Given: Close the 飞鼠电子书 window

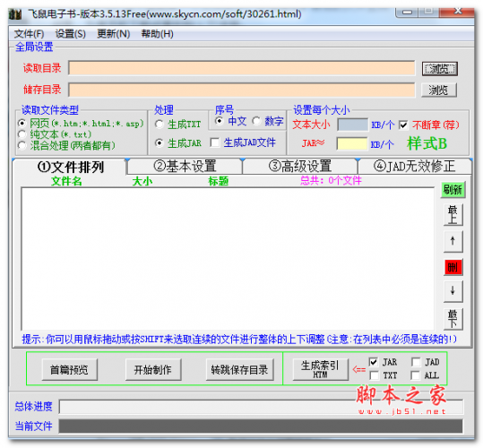Looking at the screenshot, I should [458, 12].
